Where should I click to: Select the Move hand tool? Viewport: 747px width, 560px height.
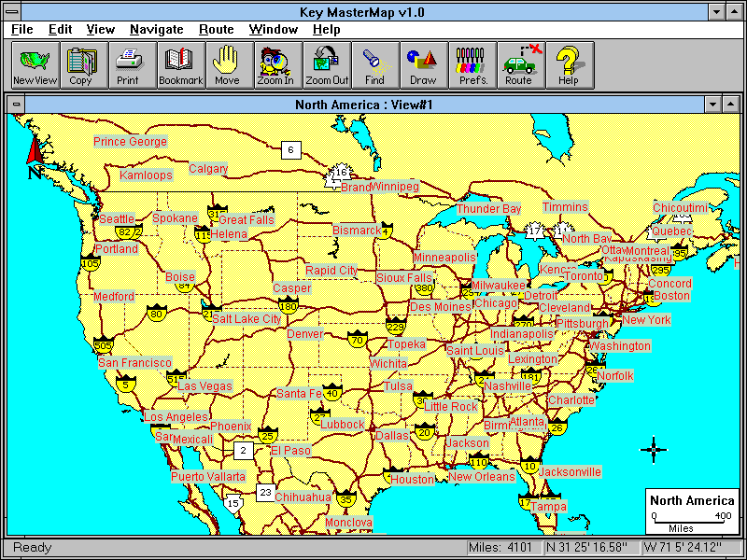pos(230,64)
